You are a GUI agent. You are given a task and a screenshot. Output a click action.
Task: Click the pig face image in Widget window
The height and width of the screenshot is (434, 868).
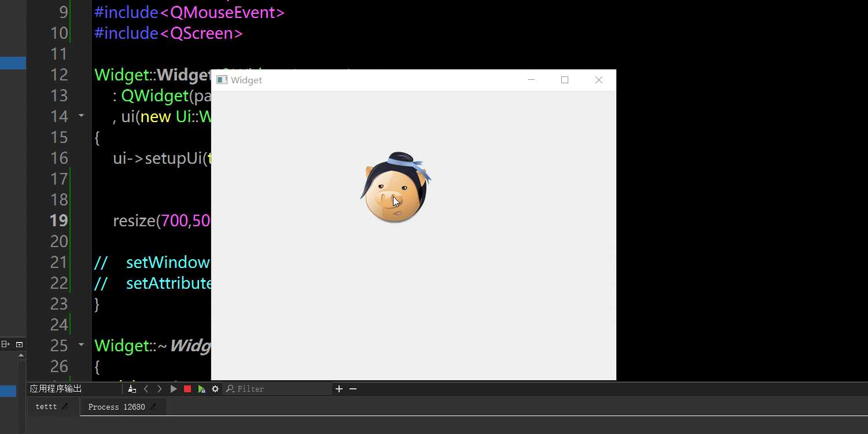coord(396,187)
